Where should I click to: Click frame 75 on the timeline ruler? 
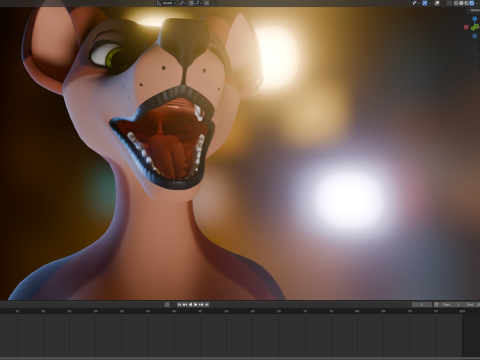click(x=331, y=311)
